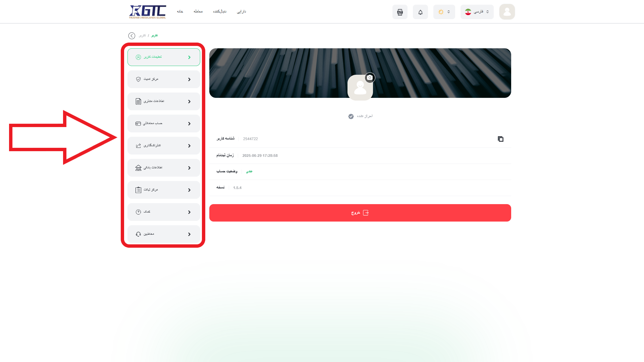
Task: Open the sun theme mode selector
Action: point(444,12)
